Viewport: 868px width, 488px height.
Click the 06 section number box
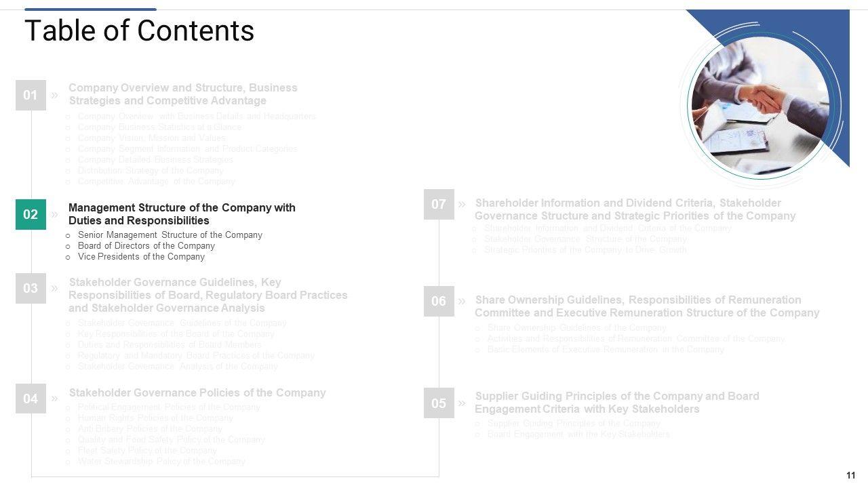click(439, 301)
